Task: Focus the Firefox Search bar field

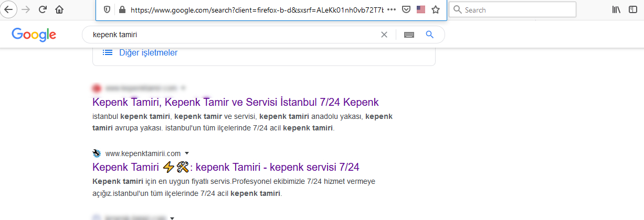Action: (x=512, y=9)
